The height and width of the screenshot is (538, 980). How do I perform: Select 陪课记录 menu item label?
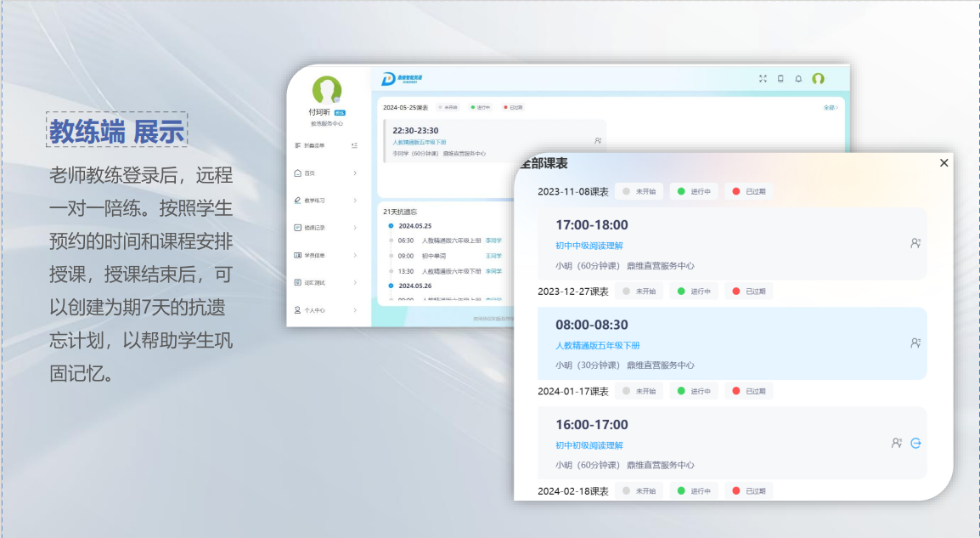(x=314, y=229)
